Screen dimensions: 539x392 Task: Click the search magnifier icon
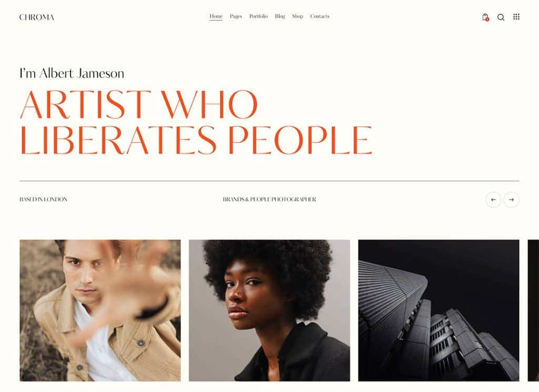click(x=501, y=17)
